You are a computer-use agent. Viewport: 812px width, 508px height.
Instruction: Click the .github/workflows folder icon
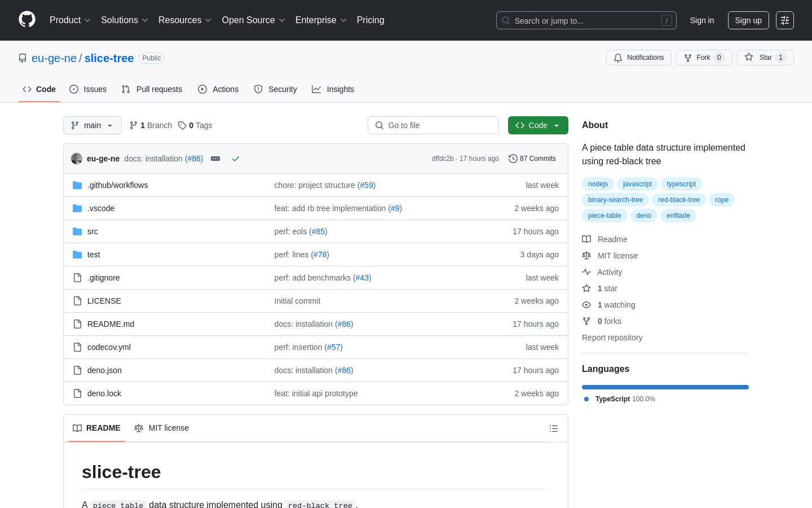[77, 185]
